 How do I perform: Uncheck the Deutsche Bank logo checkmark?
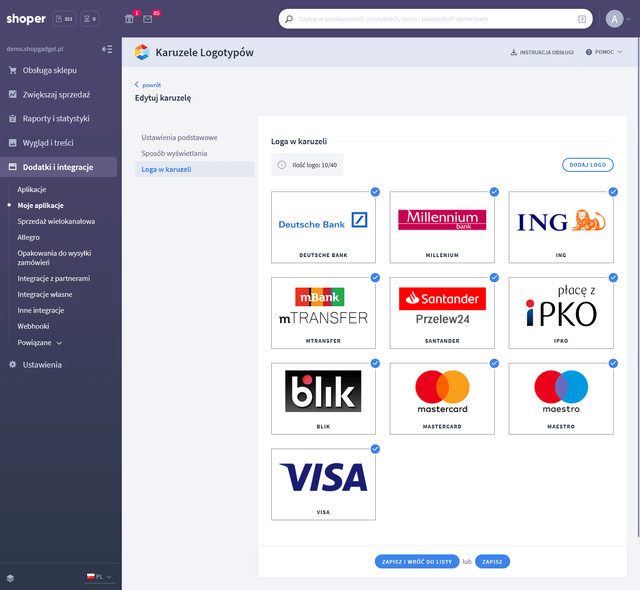[375, 192]
